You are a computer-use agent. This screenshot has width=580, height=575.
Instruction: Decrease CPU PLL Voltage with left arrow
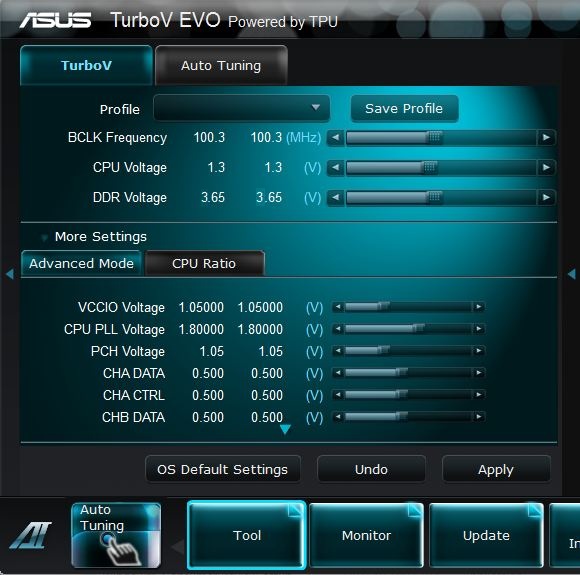click(x=338, y=329)
